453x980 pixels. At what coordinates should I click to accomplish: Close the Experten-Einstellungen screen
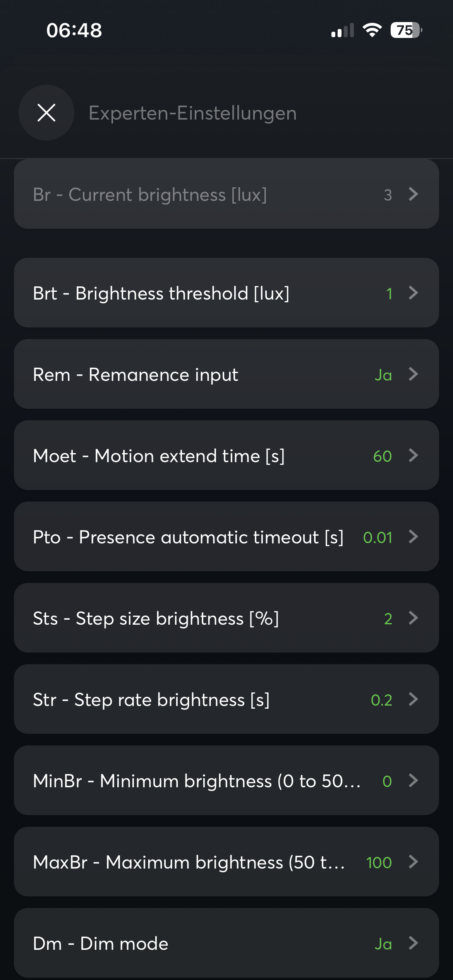(46, 113)
